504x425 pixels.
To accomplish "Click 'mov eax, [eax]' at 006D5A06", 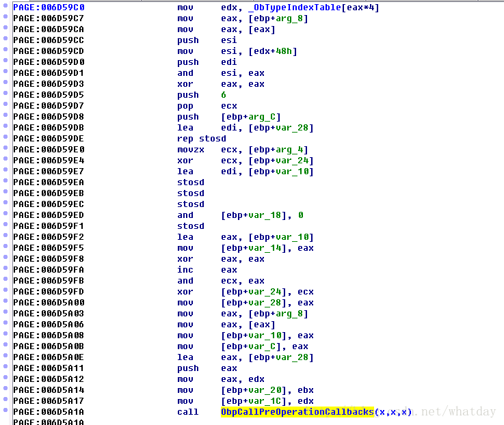I will (226, 325).
